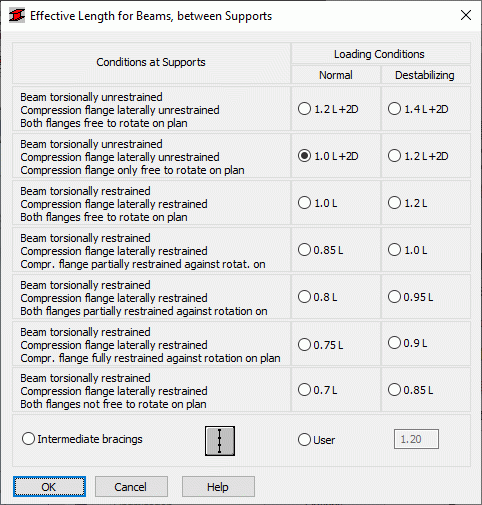Select the 0.8 L Normal option

[x=318, y=297]
